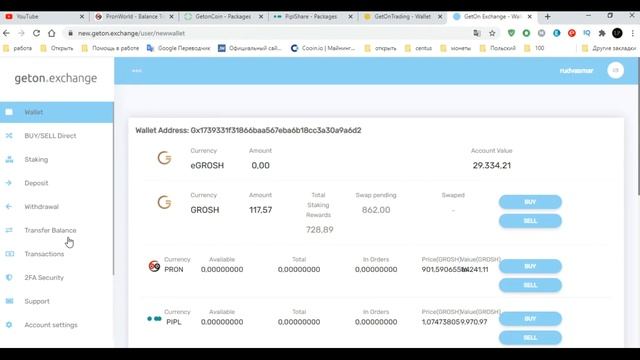Click SELL button for GROSH
Image resolution: width=640 pixels, height=360 pixels.
(530, 221)
